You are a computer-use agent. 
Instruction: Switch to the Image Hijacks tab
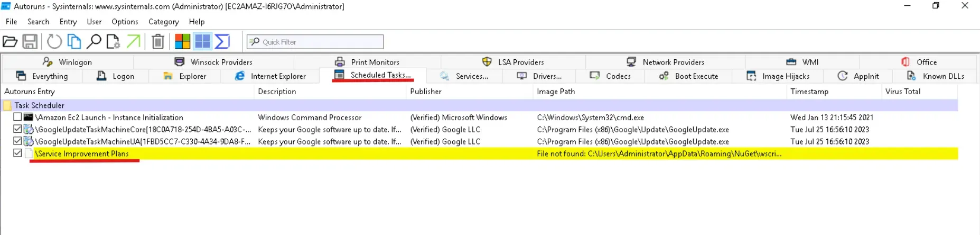coord(778,76)
